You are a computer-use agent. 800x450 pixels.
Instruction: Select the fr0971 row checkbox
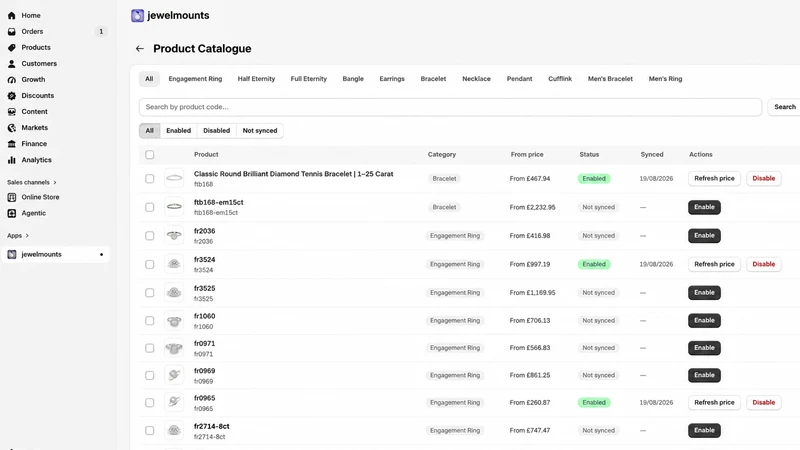click(x=149, y=348)
